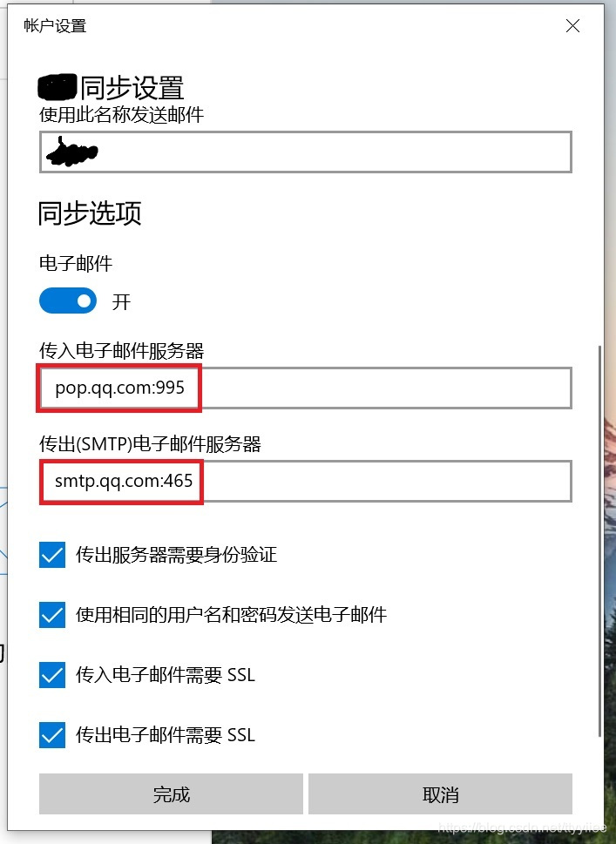Click the 开 label beside the switch

click(121, 301)
